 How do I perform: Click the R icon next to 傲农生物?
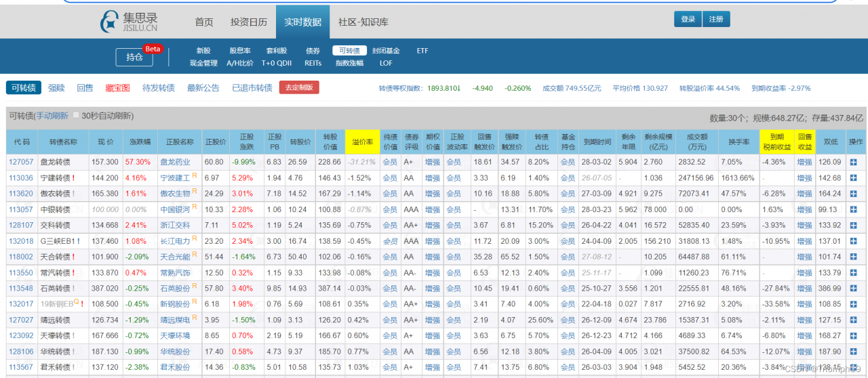pos(195,192)
